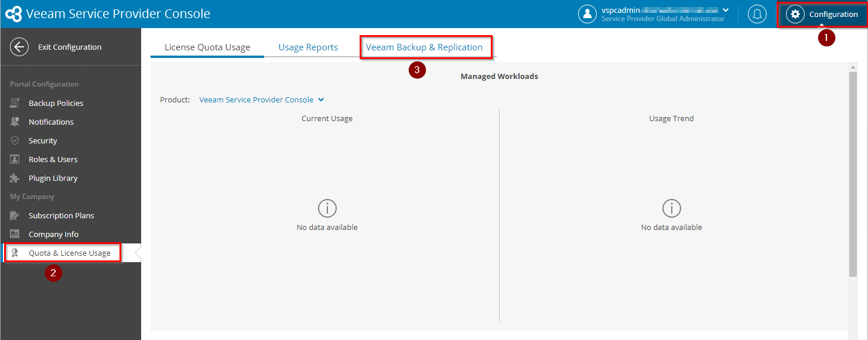Expand the vspcadmin account dropdown arrow

pyautogui.click(x=726, y=10)
